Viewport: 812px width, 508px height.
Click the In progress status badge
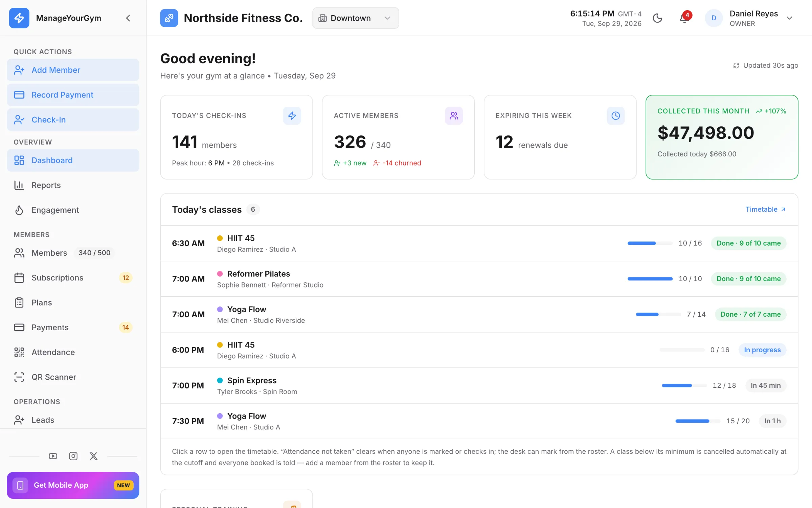click(762, 350)
